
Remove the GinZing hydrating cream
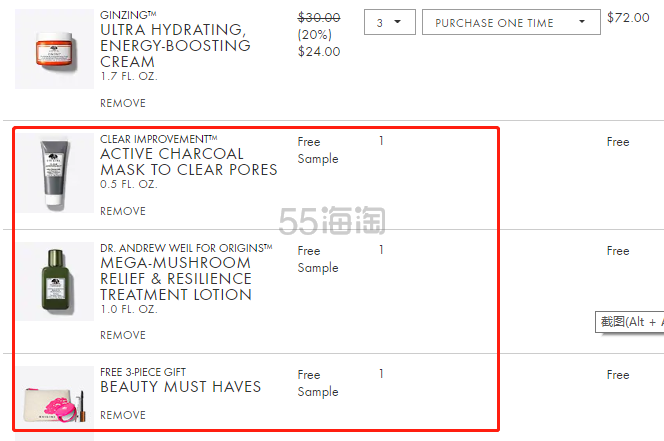(123, 103)
